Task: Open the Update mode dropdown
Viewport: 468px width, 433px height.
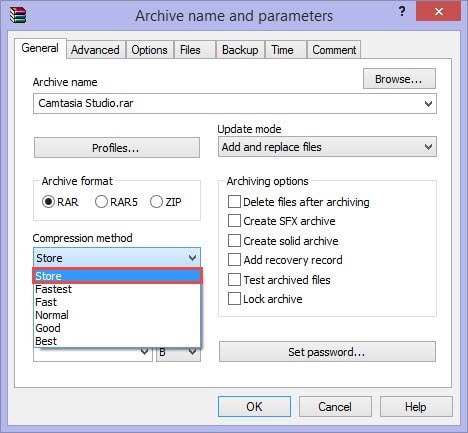Action: coord(327,147)
